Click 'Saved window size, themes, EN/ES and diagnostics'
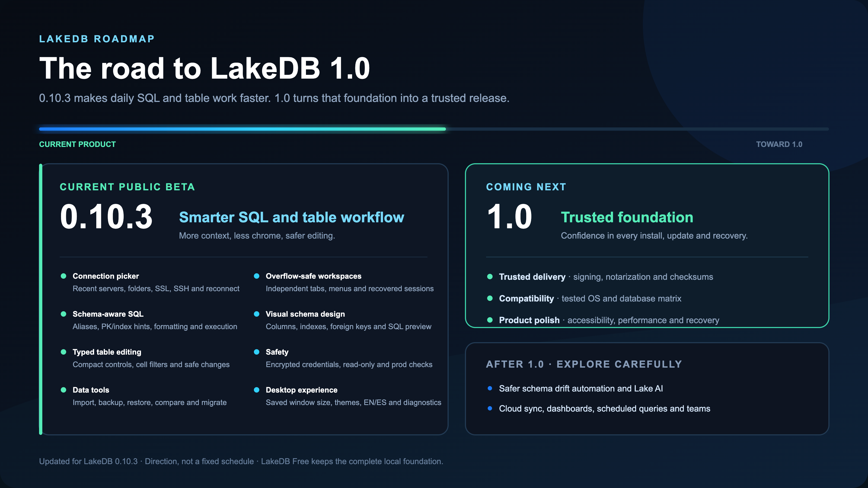 tap(353, 402)
